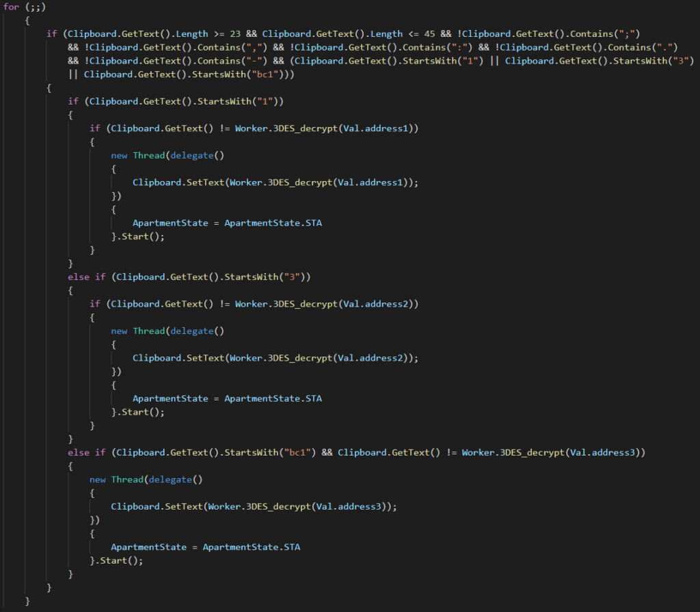Click the Clipboard.SetText line using Val.address3
Viewport: 700px width, 612px height.
coord(254,506)
